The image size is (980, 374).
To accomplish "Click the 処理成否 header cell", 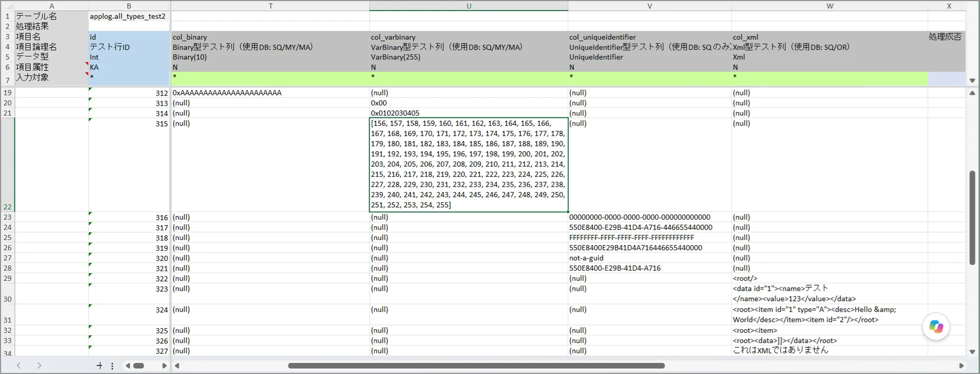I will 946,37.
